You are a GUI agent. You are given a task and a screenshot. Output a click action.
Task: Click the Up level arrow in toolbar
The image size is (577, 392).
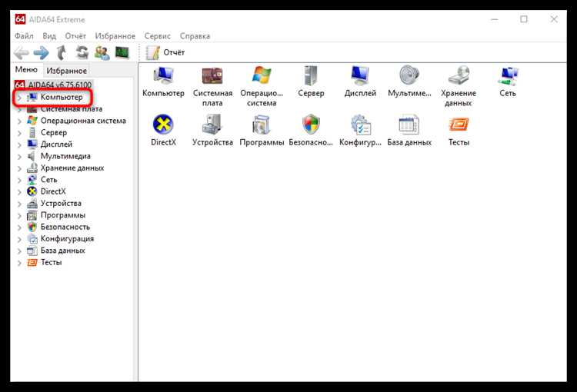(62, 52)
